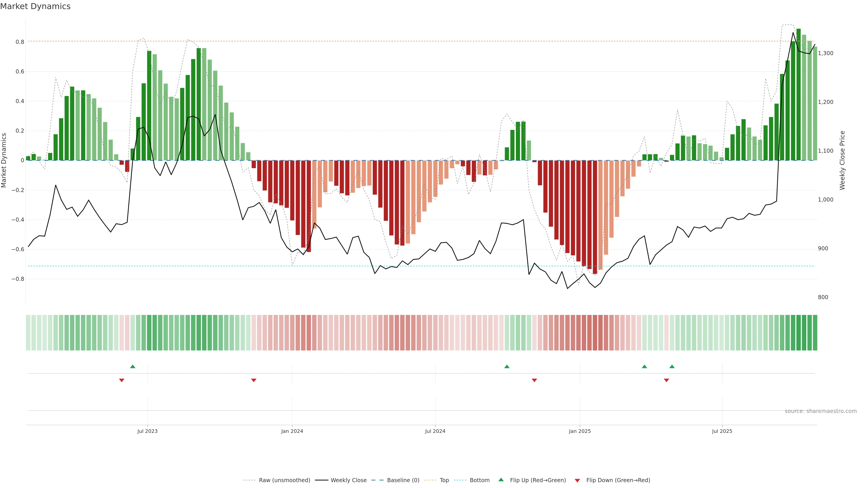Click the Flip Up triangle near October 2024

pyautogui.click(x=507, y=366)
